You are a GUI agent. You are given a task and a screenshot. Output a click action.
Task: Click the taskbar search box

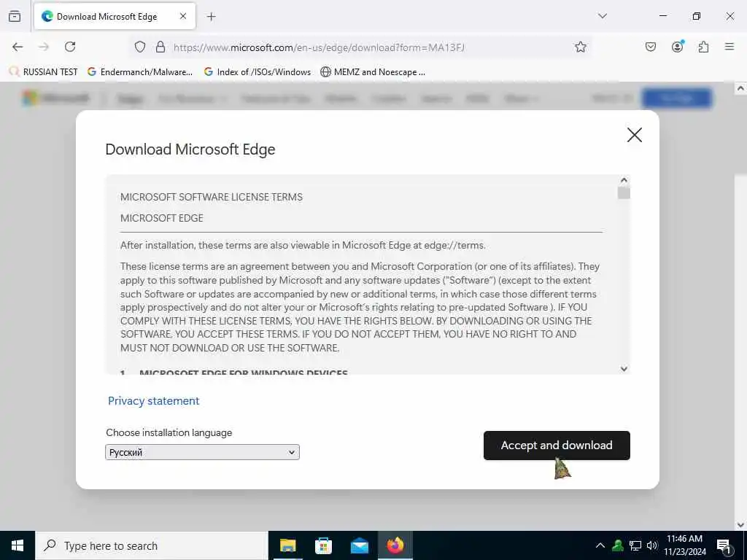point(152,545)
